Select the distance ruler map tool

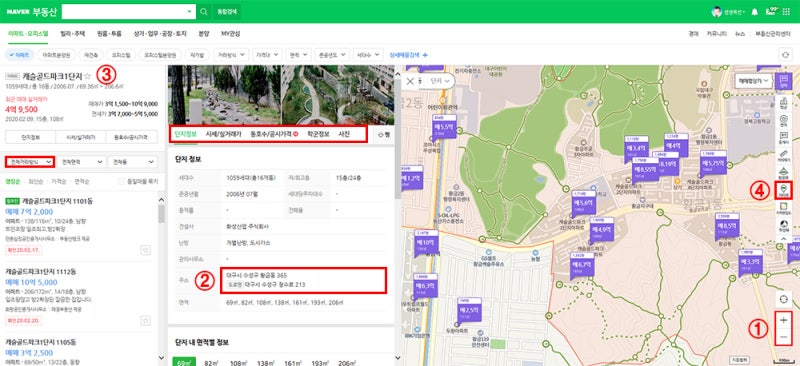click(783, 156)
